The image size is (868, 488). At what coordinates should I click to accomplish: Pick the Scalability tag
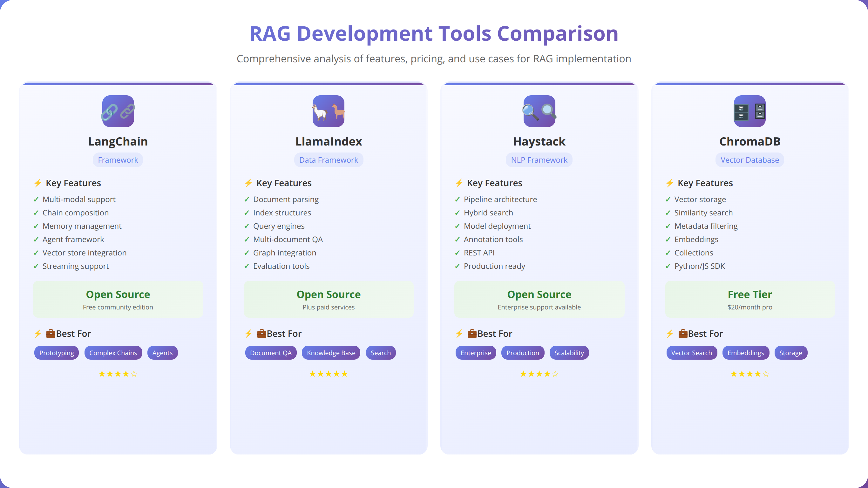point(569,353)
